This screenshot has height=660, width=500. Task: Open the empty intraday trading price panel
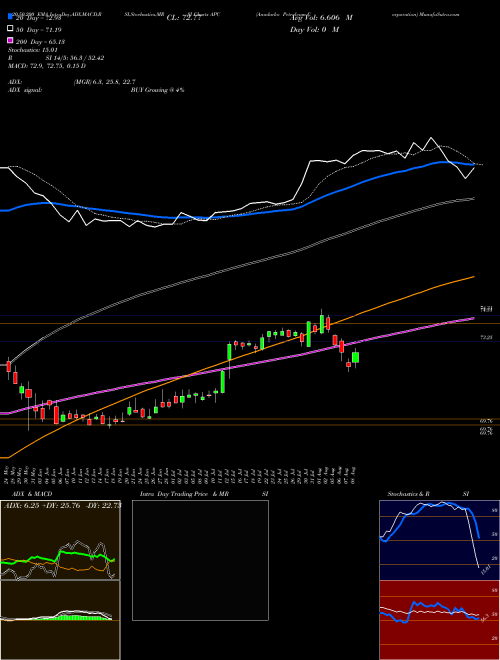click(200, 560)
